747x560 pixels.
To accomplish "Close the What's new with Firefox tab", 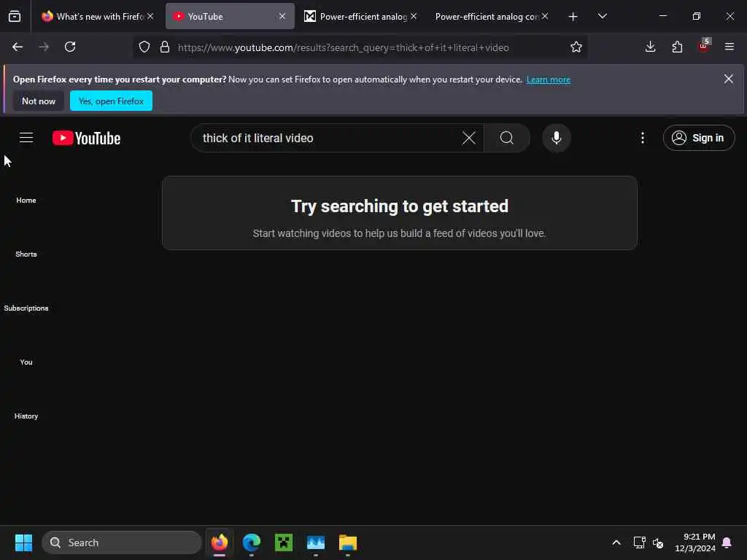I will pyautogui.click(x=150, y=16).
